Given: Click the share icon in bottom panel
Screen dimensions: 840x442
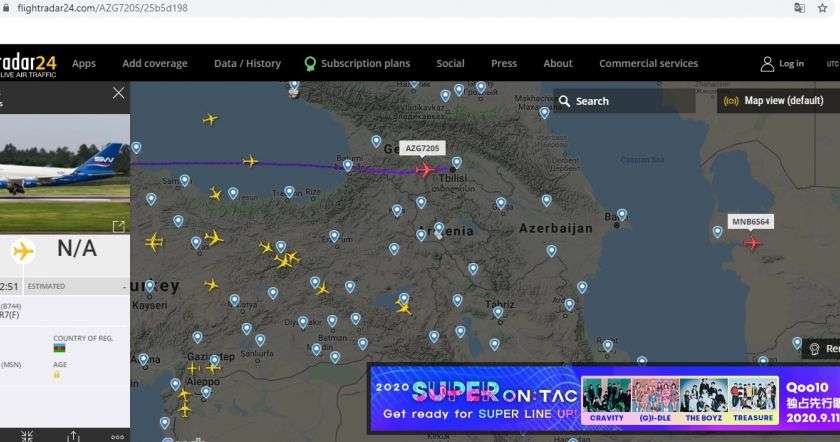Looking at the screenshot, I should tap(73, 435).
